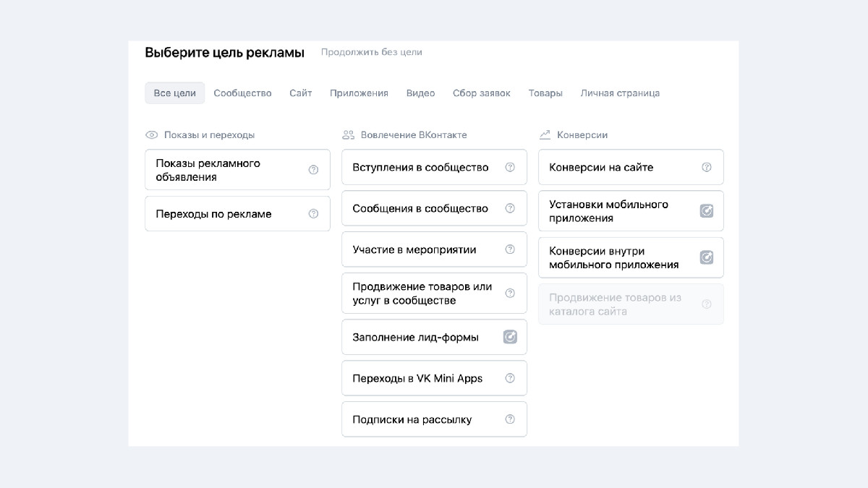Click the Видео tab
The image size is (868, 488).
pos(420,93)
